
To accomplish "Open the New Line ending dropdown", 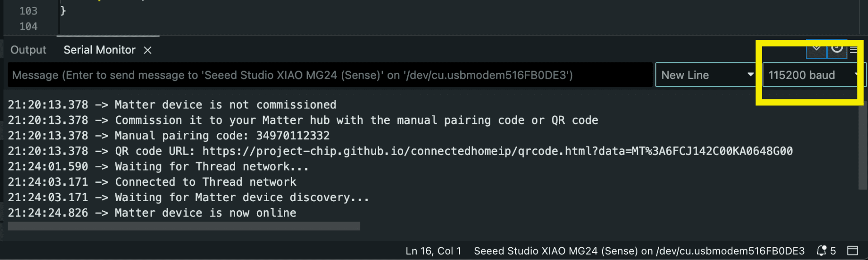I will pos(708,75).
